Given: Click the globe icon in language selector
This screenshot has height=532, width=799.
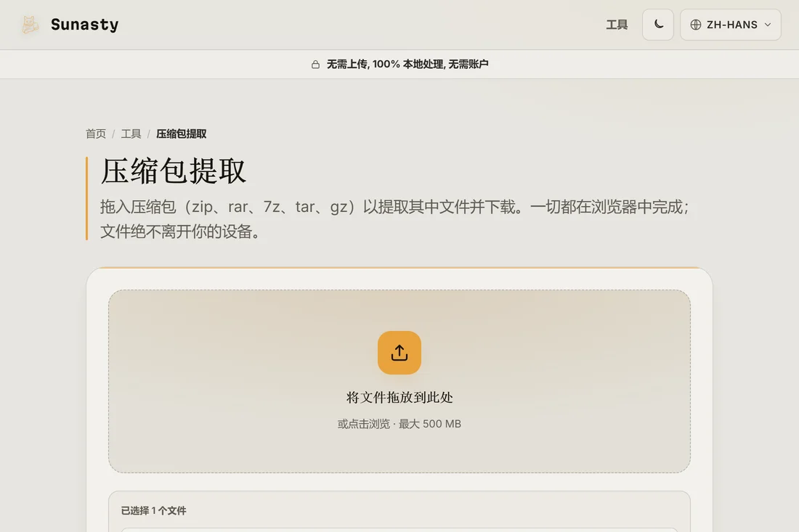Looking at the screenshot, I should 696,25.
